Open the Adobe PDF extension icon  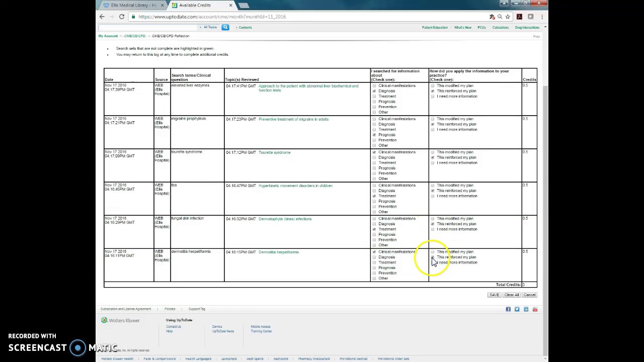coord(520,17)
